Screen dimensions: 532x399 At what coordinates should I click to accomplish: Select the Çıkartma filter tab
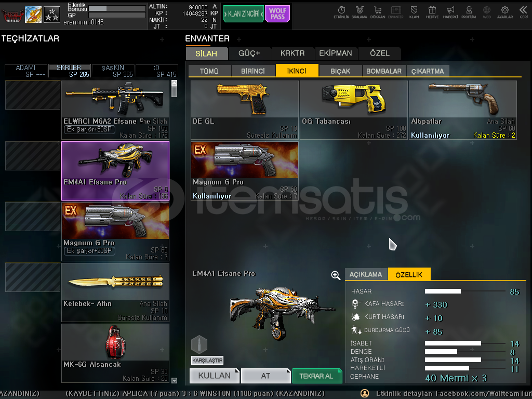pos(428,71)
